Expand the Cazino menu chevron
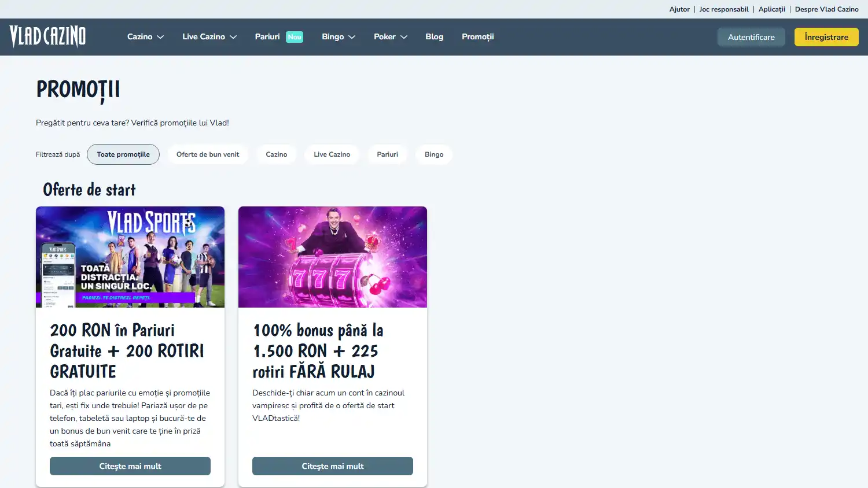This screenshot has width=868, height=488. pyautogui.click(x=160, y=37)
